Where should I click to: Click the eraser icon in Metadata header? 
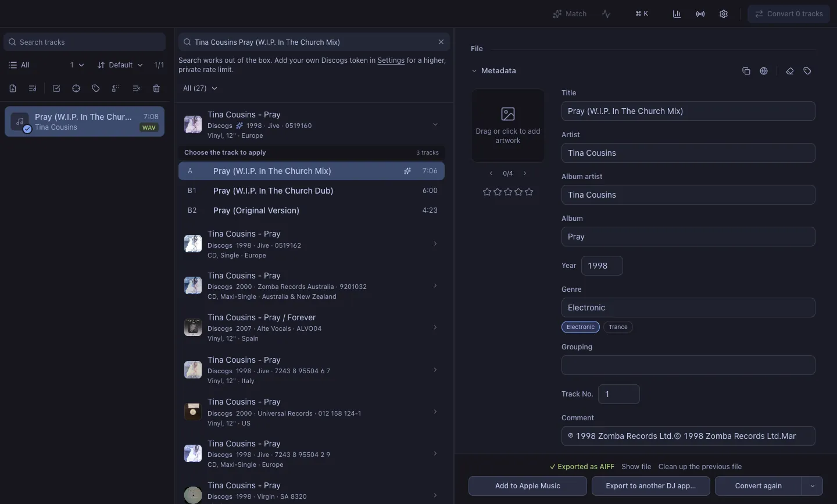pyautogui.click(x=790, y=71)
